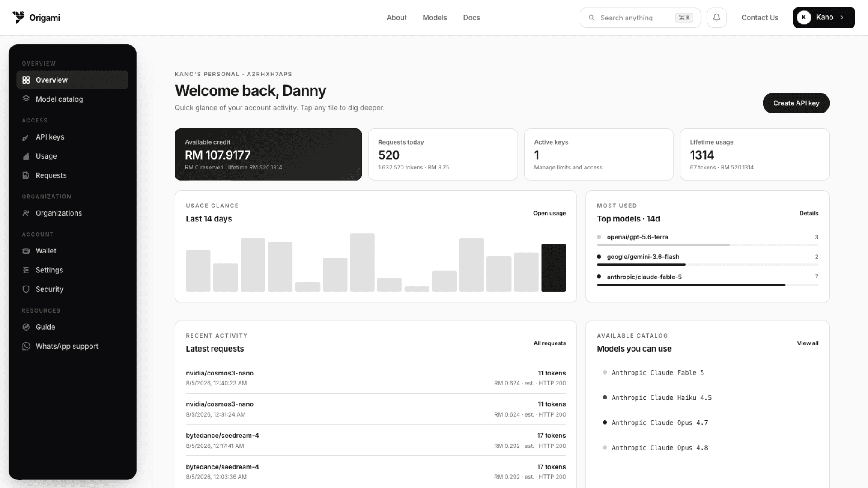
Task: Open the Requests today tile
Action: coord(443,155)
